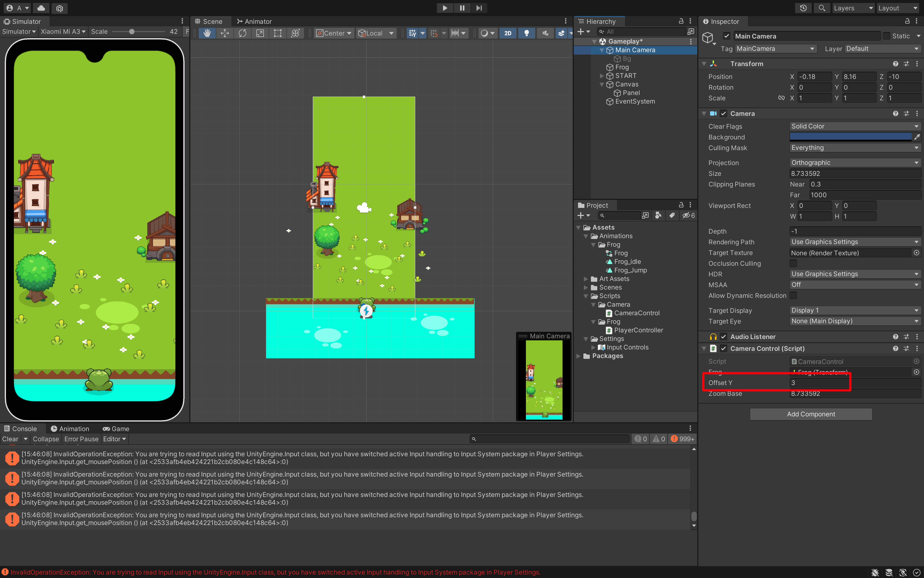Image resolution: width=924 pixels, height=578 pixels.
Task: Toggle Camera Control script enabled checkbox
Action: (723, 349)
